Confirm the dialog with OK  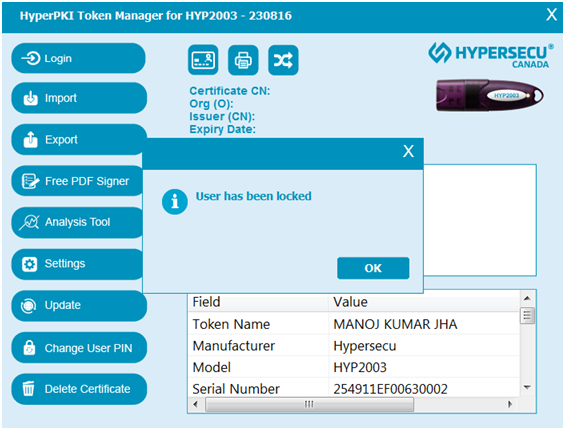coord(373,268)
